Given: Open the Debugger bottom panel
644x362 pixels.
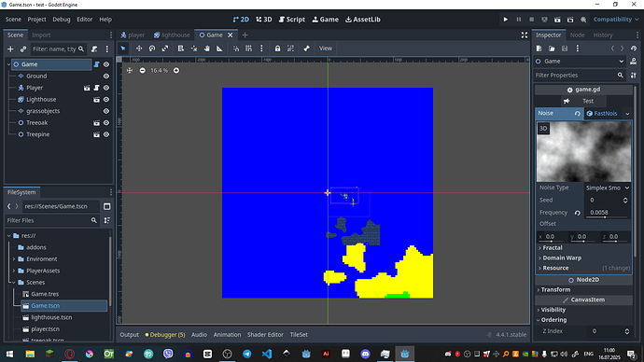Looking at the screenshot, I should pos(165,335).
